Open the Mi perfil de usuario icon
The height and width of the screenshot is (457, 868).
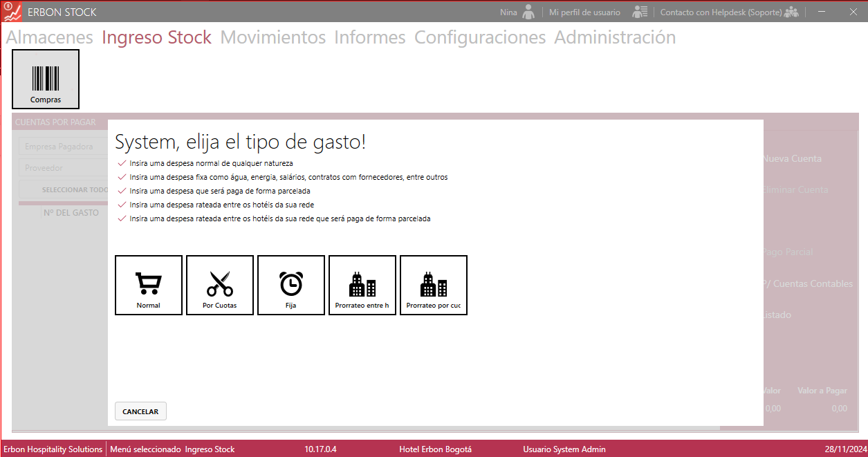click(x=640, y=12)
